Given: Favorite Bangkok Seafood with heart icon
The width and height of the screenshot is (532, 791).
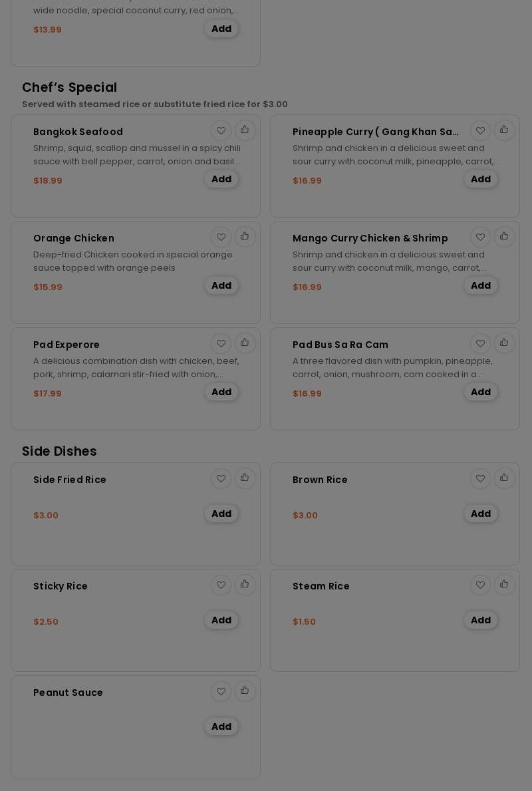Looking at the screenshot, I should tap(221, 130).
